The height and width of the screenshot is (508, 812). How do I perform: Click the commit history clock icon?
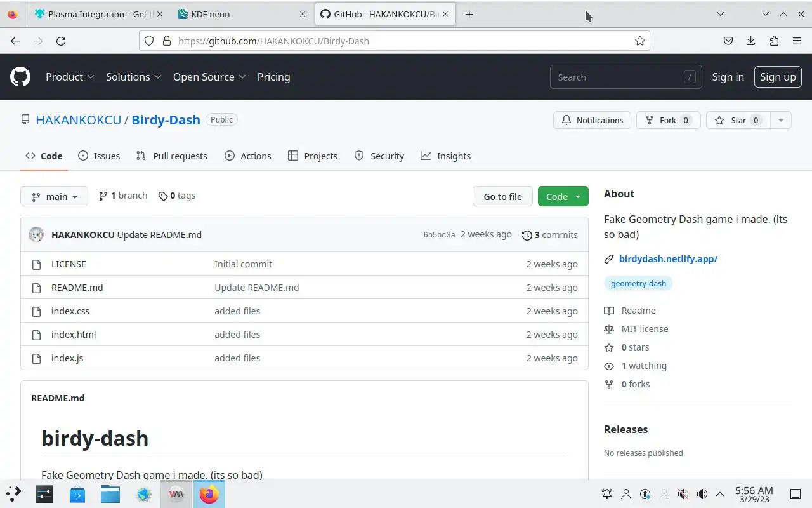pyautogui.click(x=527, y=235)
